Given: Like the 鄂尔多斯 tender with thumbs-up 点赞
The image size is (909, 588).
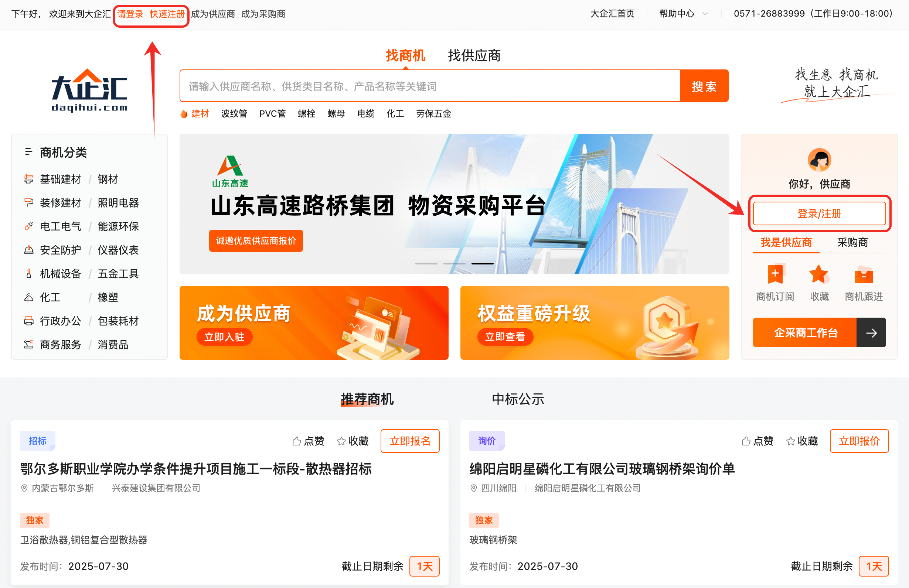Looking at the screenshot, I should pyautogui.click(x=308, y=441).
